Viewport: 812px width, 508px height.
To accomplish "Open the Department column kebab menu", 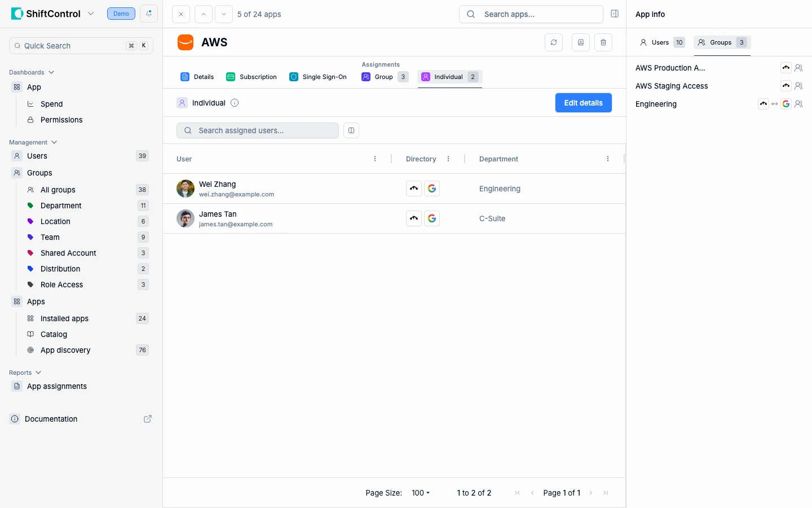I will pos(608,159).
